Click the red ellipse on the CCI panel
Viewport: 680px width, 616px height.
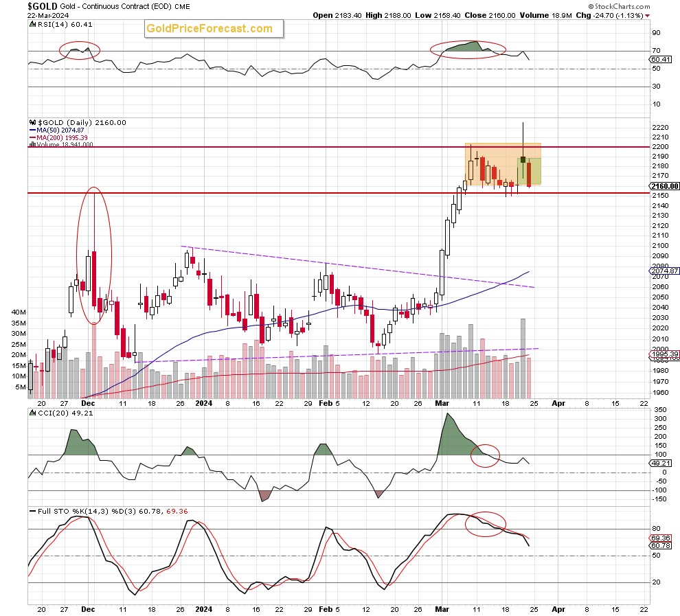coord(485,455)
